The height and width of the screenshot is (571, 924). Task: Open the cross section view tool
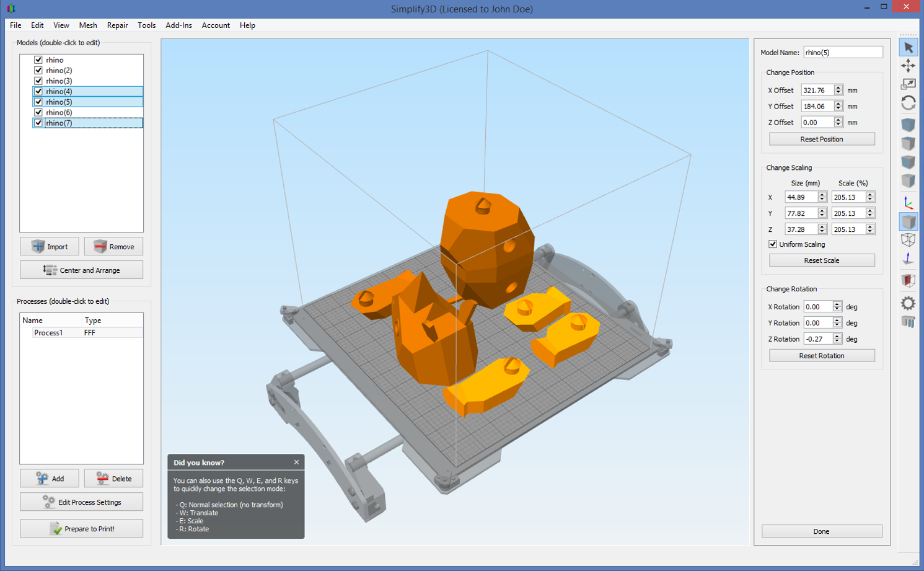click(909, 280)
